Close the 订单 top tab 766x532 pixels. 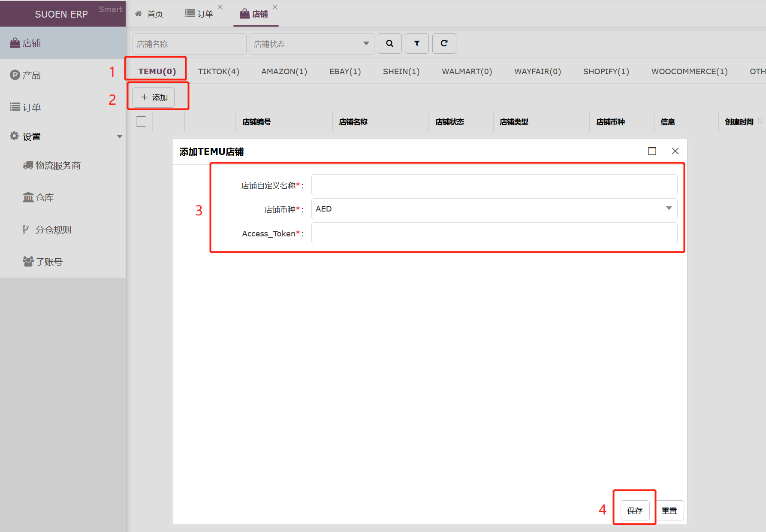220,7
